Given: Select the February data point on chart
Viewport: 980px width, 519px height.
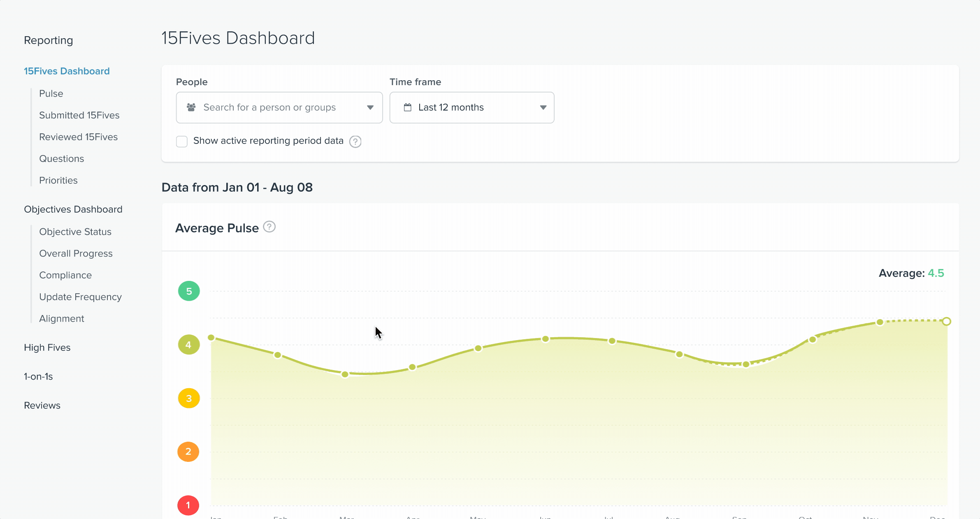Looking at the screenshot, I should coord(278,355).
